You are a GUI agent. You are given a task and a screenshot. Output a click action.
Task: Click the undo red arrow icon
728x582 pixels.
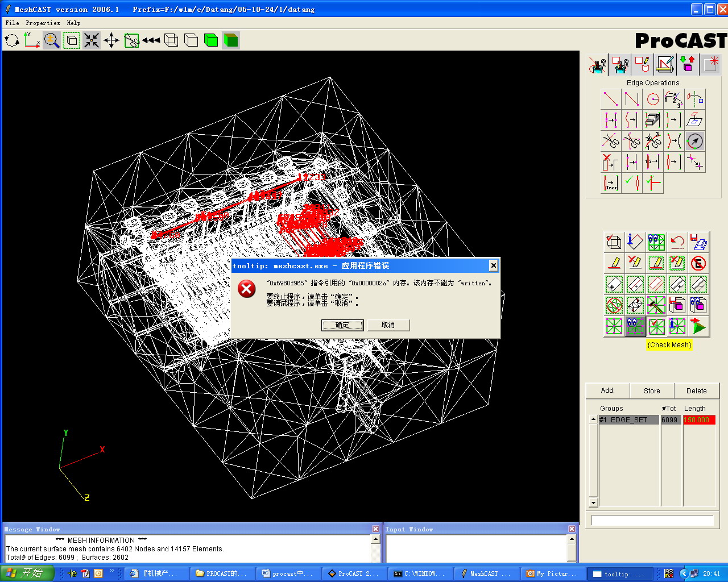click(x=677, y=242)
